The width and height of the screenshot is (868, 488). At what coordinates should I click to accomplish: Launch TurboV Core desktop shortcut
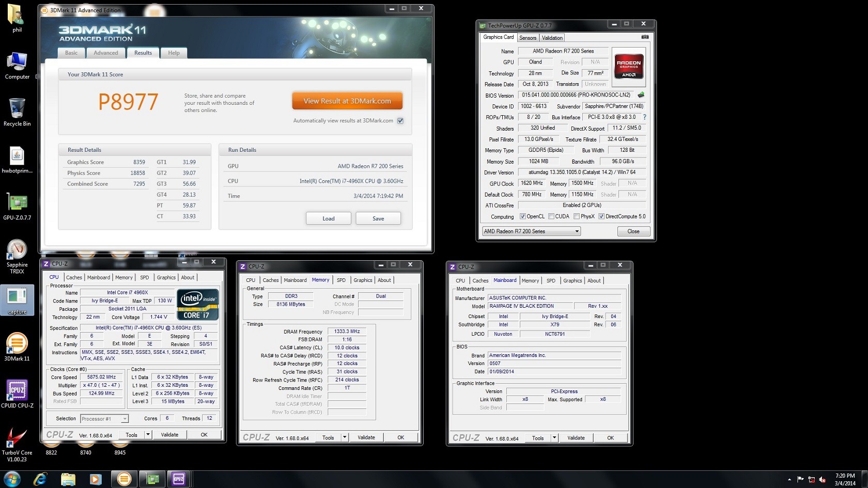coord(17,444)
